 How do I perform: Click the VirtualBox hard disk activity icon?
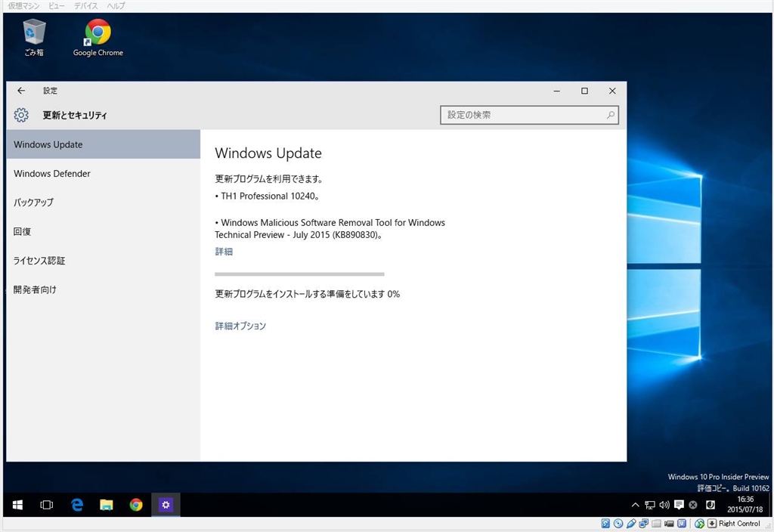click(x=605, y=524)
